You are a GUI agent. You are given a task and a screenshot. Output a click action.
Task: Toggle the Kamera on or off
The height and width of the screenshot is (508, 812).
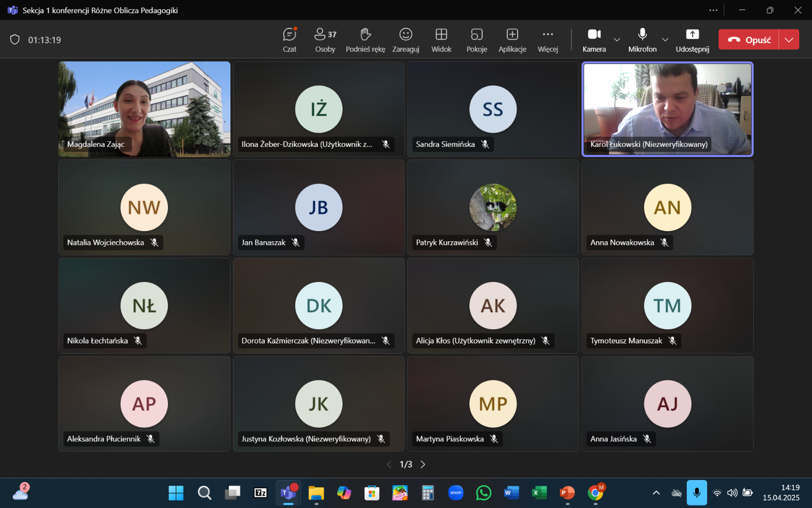594,40
